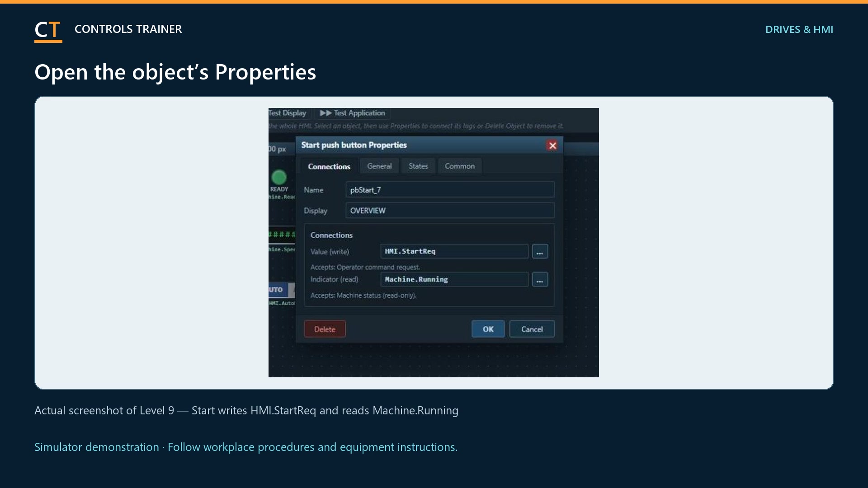
Task: Open the States tab
Action: [418, 166]
